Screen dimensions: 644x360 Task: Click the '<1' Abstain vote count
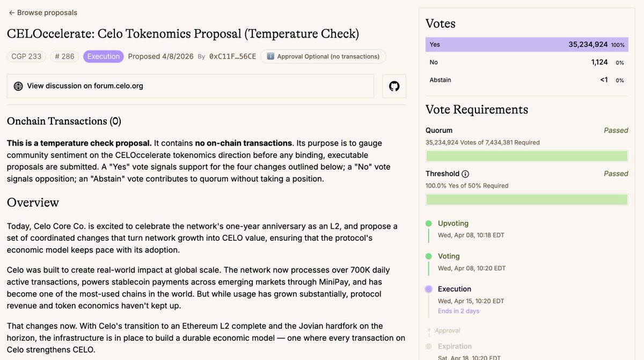[x=604, y=80]
